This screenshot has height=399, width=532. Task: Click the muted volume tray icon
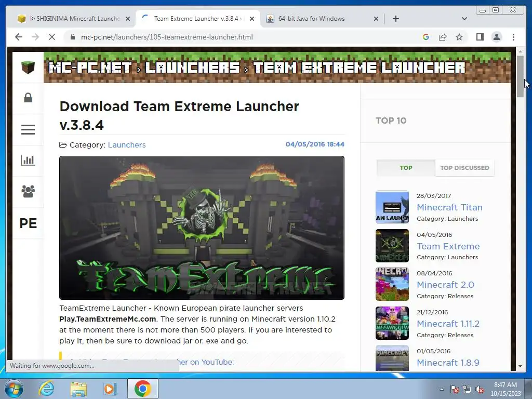480,390
